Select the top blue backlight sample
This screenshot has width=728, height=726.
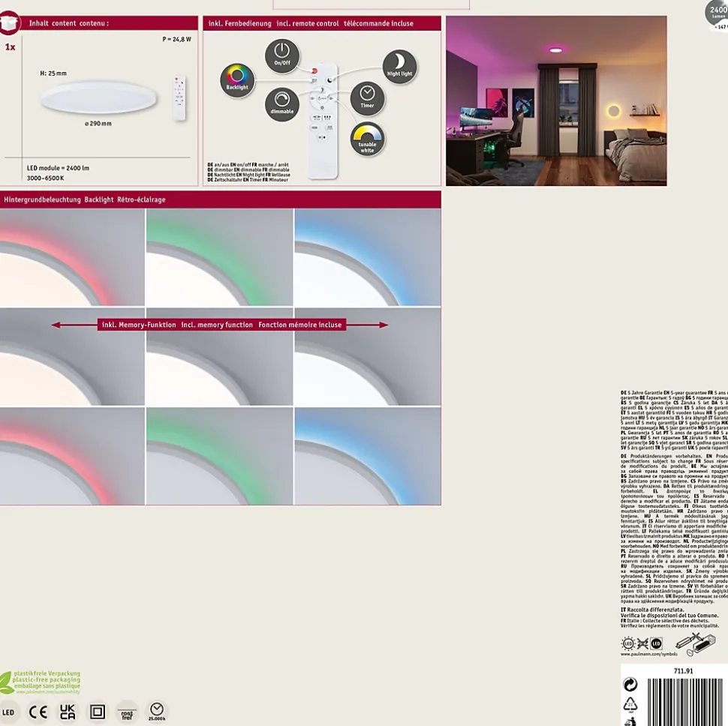pos(367,257)
